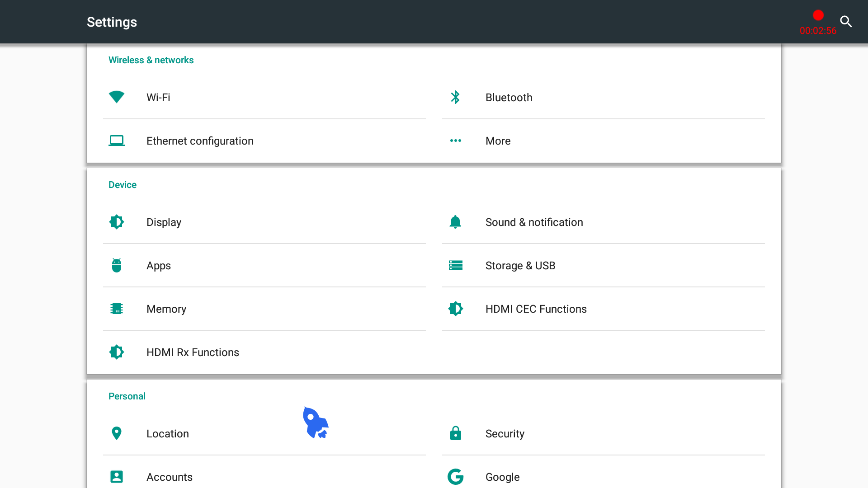Viewport: 868px width, 488px height.
Task: Click the red recording indicator dot
Action: 818,15
